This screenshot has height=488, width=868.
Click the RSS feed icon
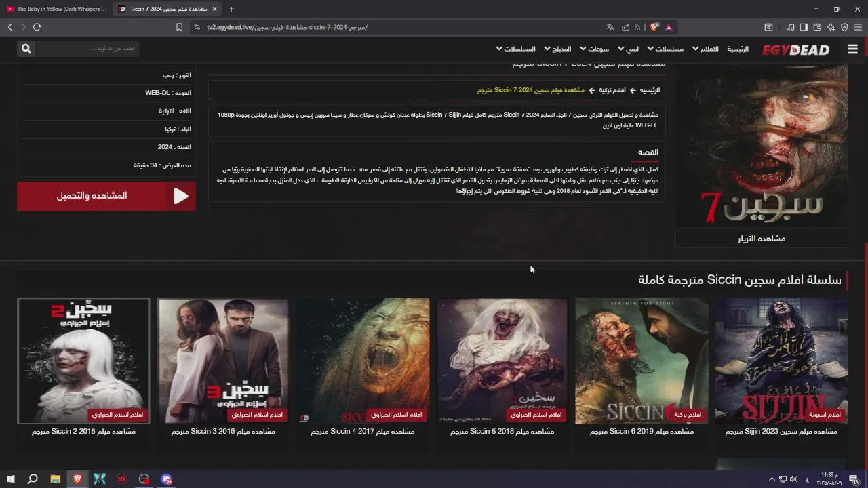point(637,27)
